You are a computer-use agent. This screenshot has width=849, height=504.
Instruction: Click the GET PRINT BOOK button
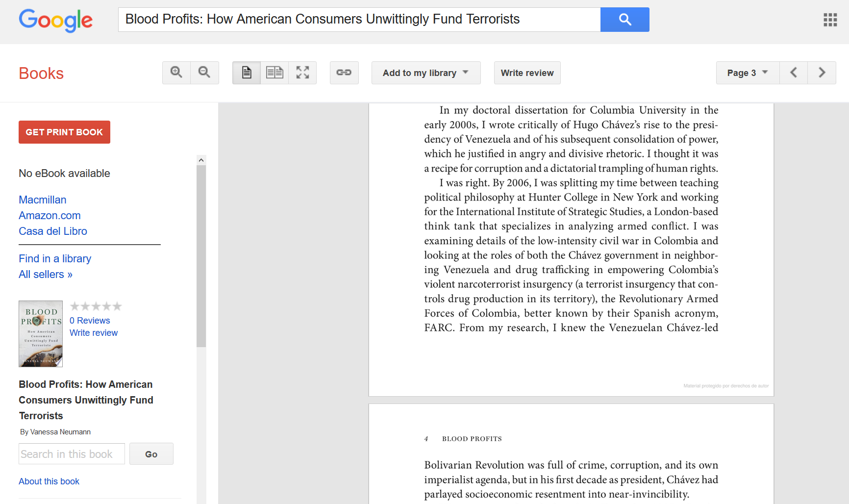[x=64, y=132]
